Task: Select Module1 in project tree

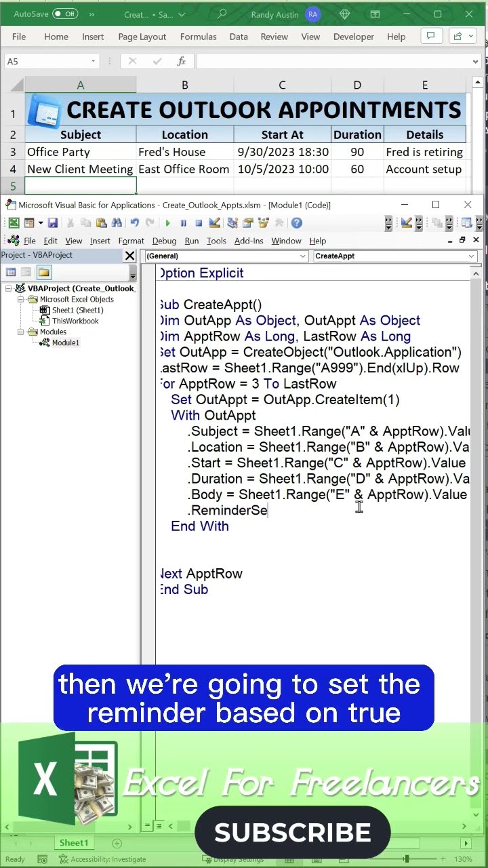Action: click(65, 342)
